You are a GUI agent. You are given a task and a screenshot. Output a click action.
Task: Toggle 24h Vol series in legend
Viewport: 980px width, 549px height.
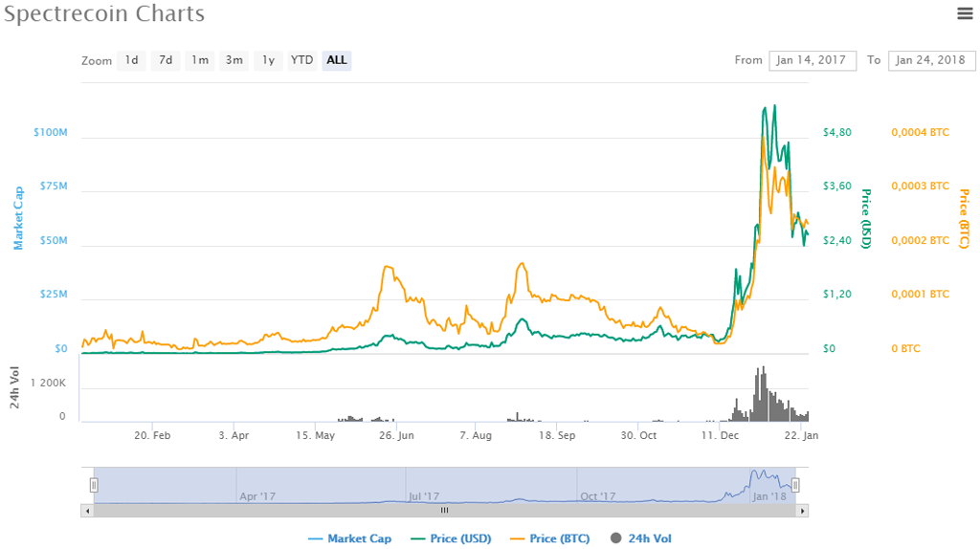coord(641,538)
